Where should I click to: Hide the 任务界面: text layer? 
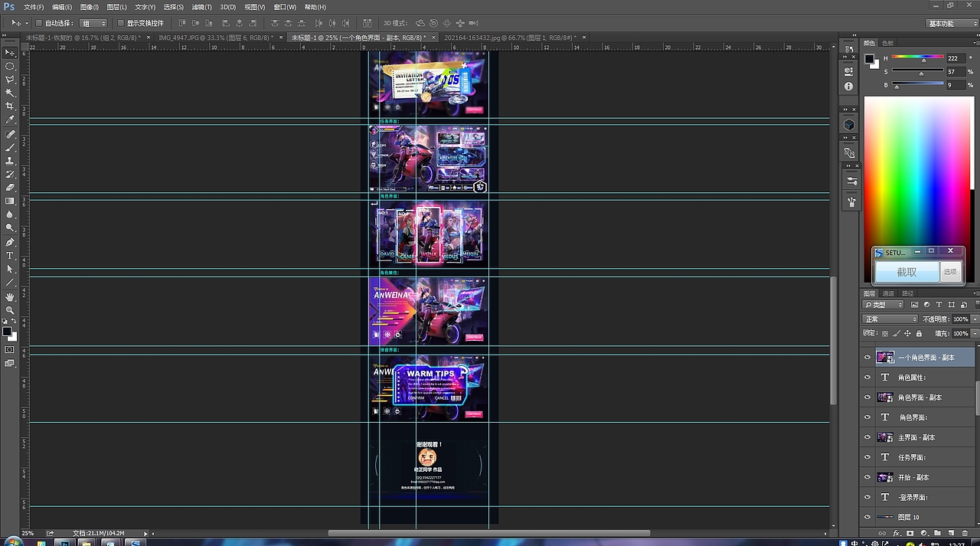(x=867, y=457)
